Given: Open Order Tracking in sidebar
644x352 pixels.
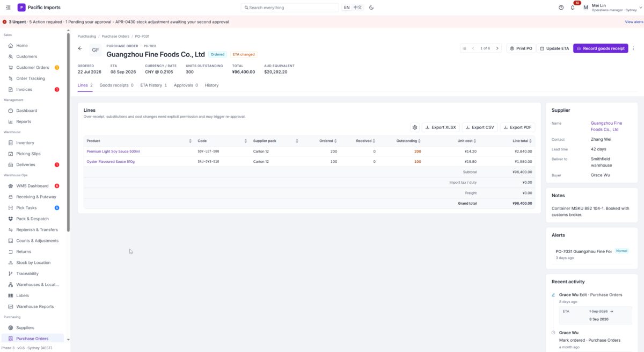Looking at the screenshot, I should [x=32, y=78].
